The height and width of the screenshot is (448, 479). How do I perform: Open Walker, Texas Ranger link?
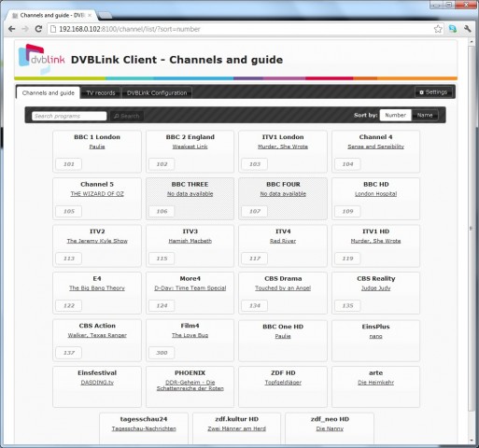97,335
